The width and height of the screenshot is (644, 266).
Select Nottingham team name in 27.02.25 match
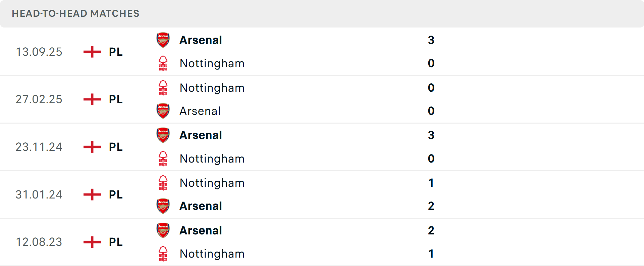(212, 88)
